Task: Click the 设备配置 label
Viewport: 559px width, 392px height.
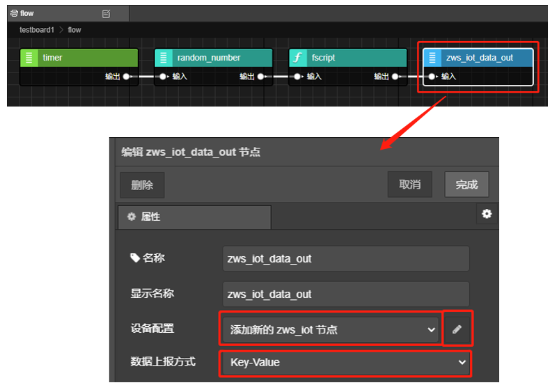Action: pyautogui.click(x=152, y=328)
